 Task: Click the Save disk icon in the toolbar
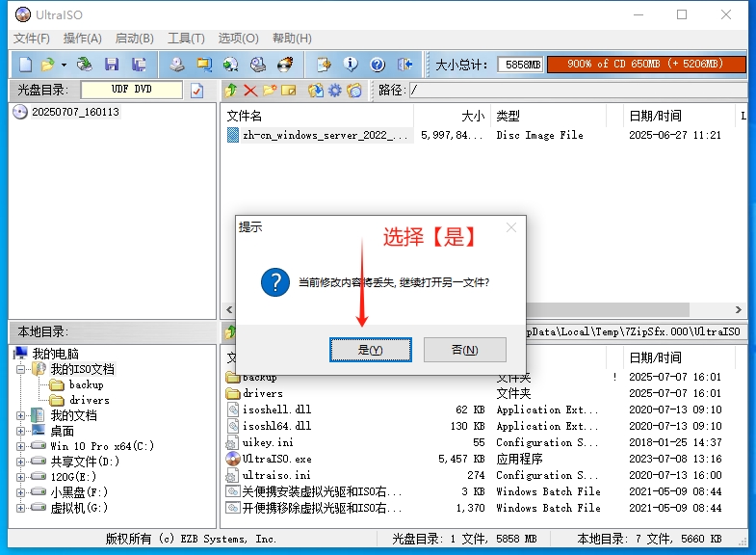(x=112, y=65)
